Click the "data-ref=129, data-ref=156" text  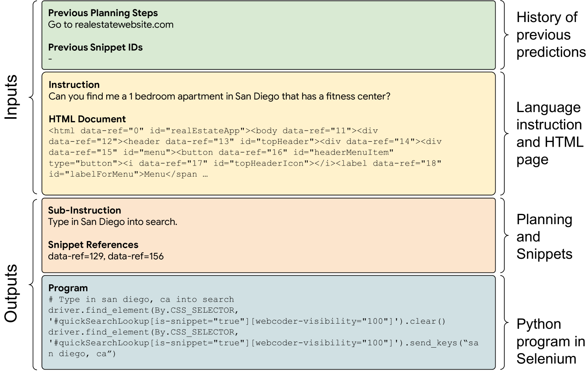(105, 256)
